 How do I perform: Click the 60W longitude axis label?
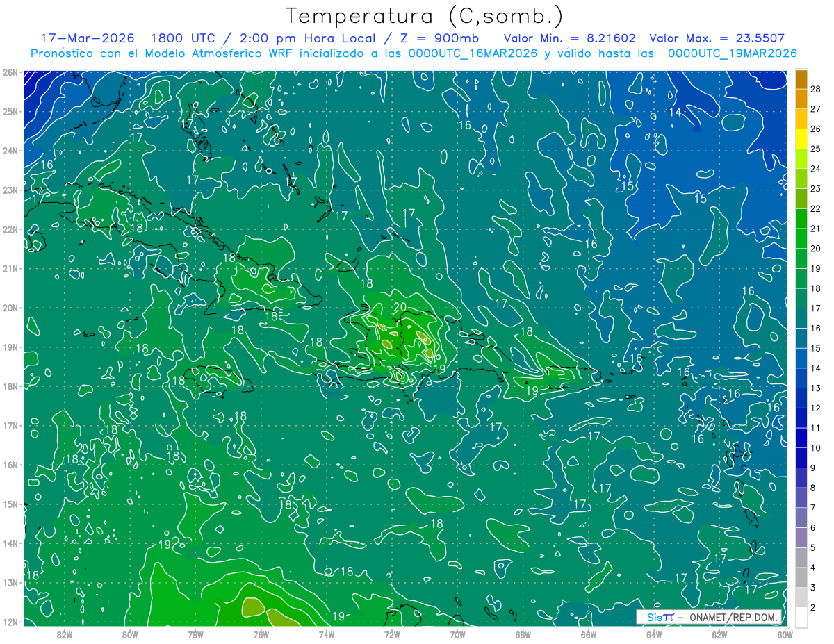(x=784, y=634)
